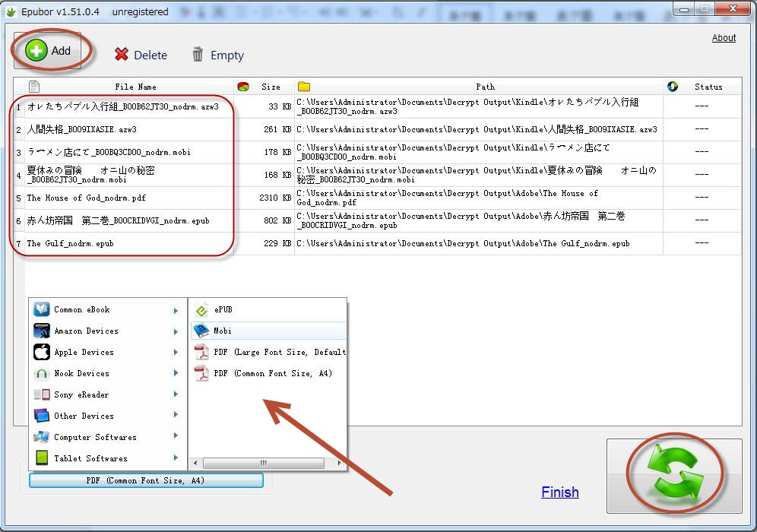Click the Computer Softwares icon
This screenshot has width=757, height=532.
42,437
